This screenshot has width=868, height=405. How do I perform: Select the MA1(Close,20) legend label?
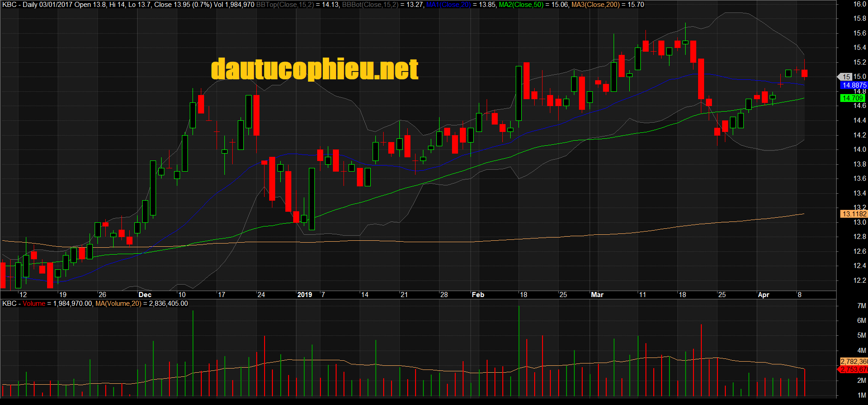click(x=448, y=5)
